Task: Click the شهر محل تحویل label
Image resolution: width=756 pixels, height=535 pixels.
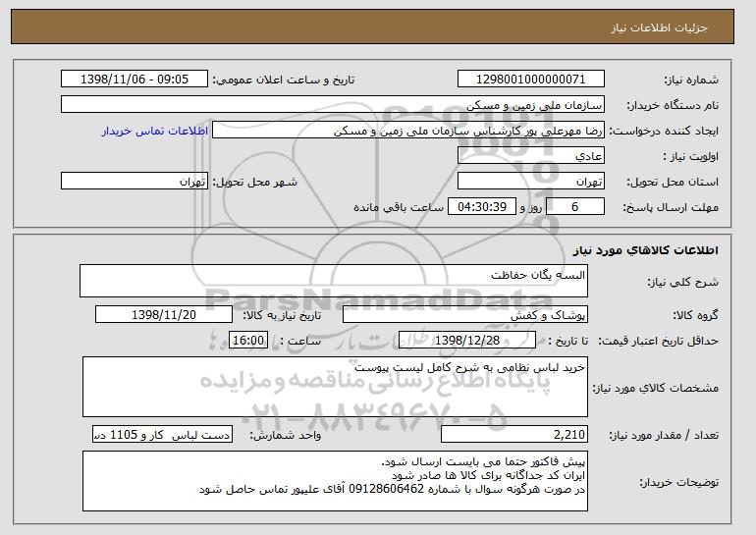Action: [255, 182]
